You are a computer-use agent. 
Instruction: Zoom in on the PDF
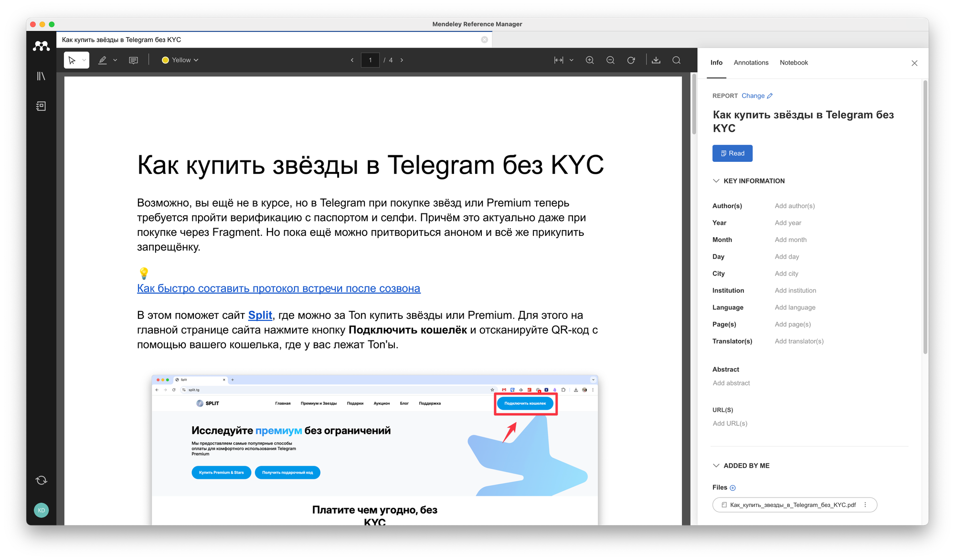tap(590, 60)
